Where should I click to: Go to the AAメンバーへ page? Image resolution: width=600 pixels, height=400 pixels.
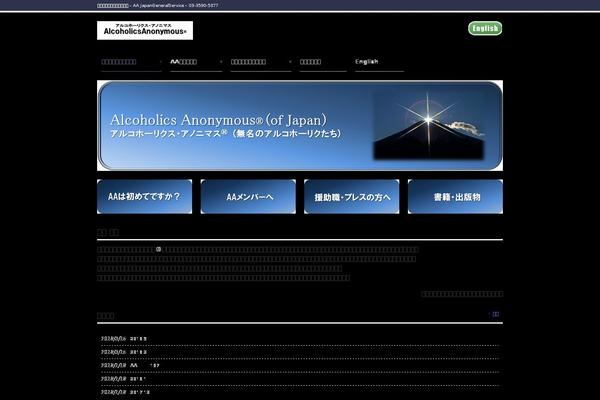pyautogui.click(x=248, y=196)
